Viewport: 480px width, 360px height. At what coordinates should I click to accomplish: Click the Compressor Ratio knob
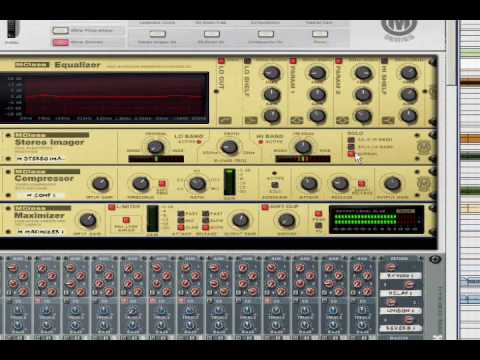click(x=197, y=184)
